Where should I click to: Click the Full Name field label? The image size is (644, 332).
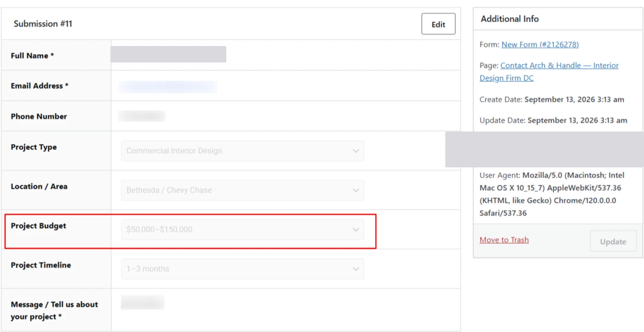[x=32, y=56]
